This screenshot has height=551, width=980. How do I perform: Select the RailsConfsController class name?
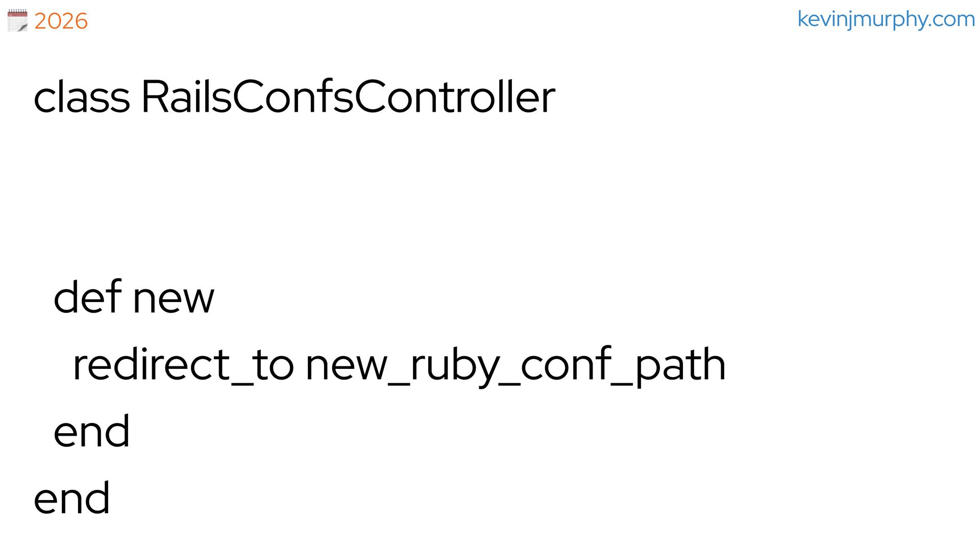(348, 97)
